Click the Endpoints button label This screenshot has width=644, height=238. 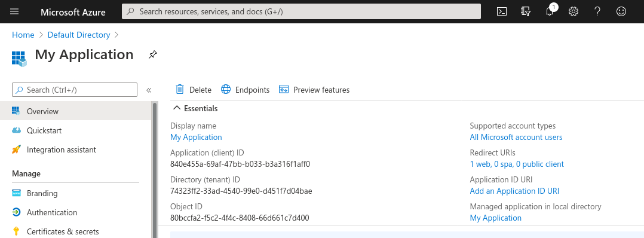coord(252,90)
